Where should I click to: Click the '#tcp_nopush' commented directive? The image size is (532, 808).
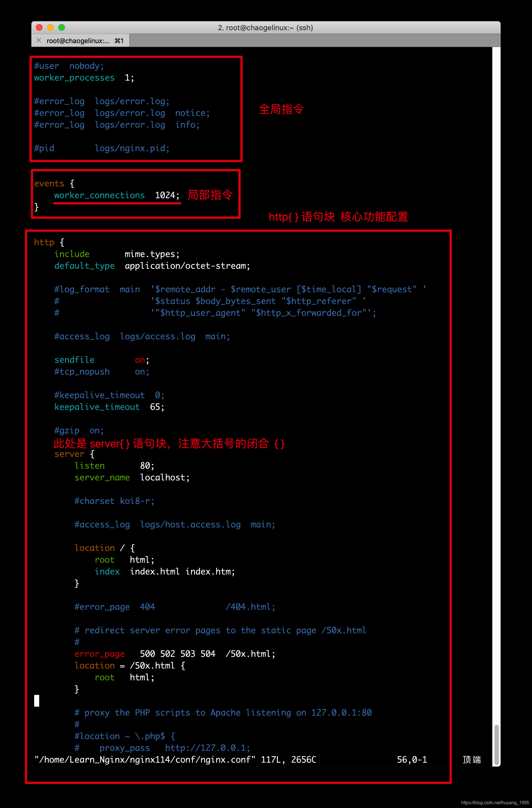82,372
